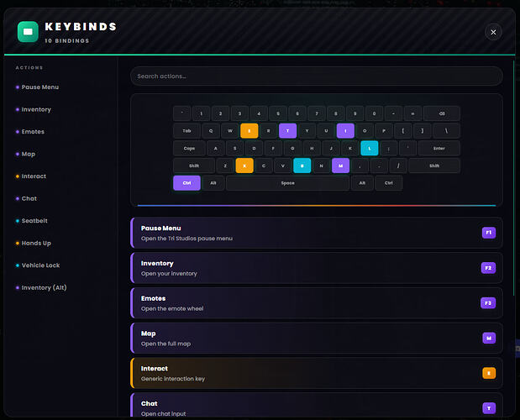Click the N key on virtual keyboard
The image size is (520, 420).
(x=321, y=165)
